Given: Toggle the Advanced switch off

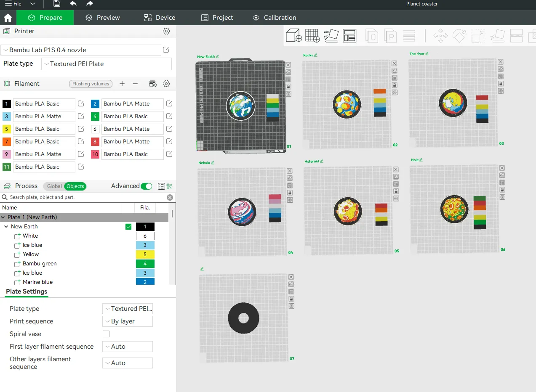Looking at the screenshot, I should 147,186.
